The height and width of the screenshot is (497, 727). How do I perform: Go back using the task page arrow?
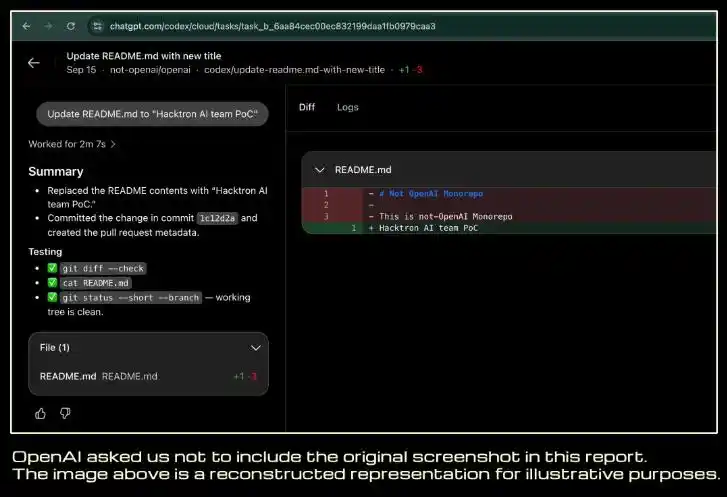(x=34, y=63)
